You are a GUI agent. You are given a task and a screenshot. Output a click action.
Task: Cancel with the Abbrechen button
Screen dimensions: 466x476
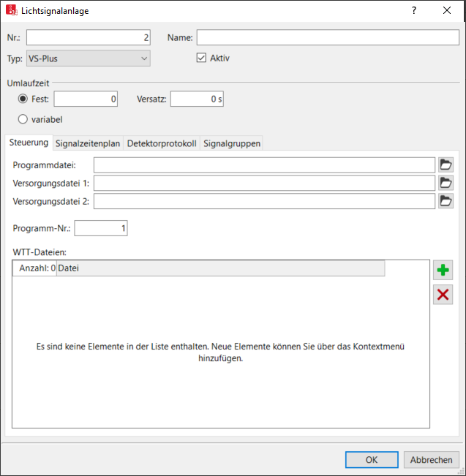431,460
